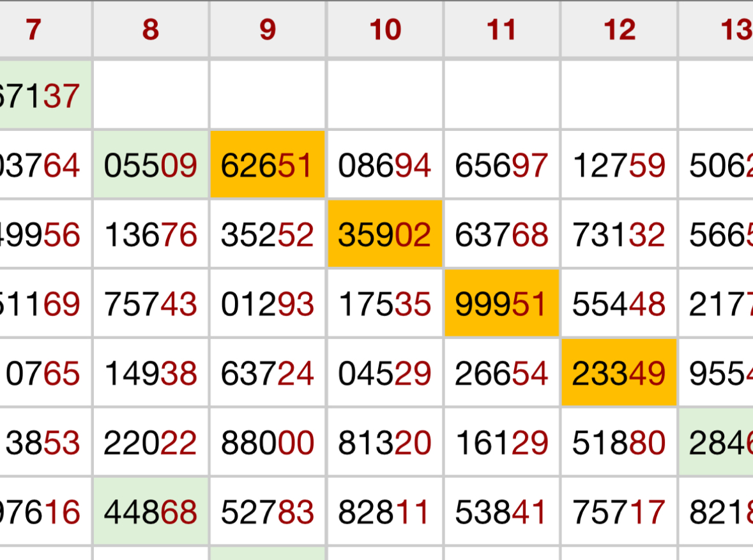
Task: Select the cell with number 08694
Action: pyautogui.click(x=385, y=165)
